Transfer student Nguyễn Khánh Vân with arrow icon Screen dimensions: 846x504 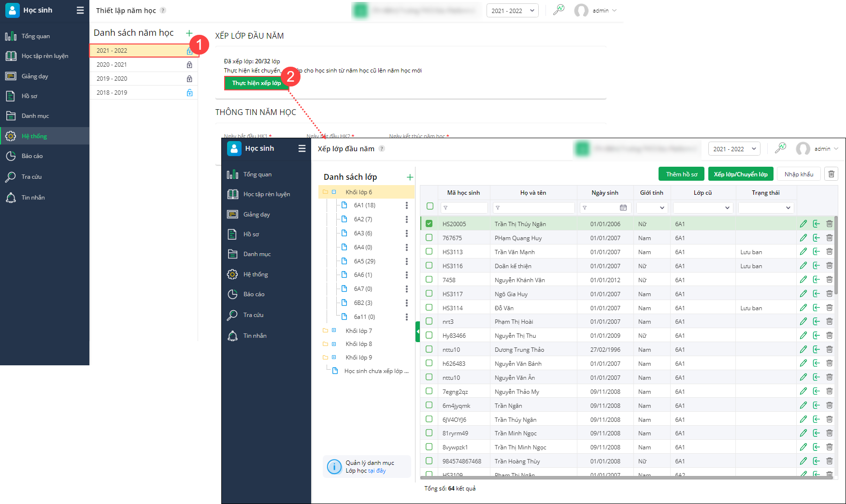point(816,280)
